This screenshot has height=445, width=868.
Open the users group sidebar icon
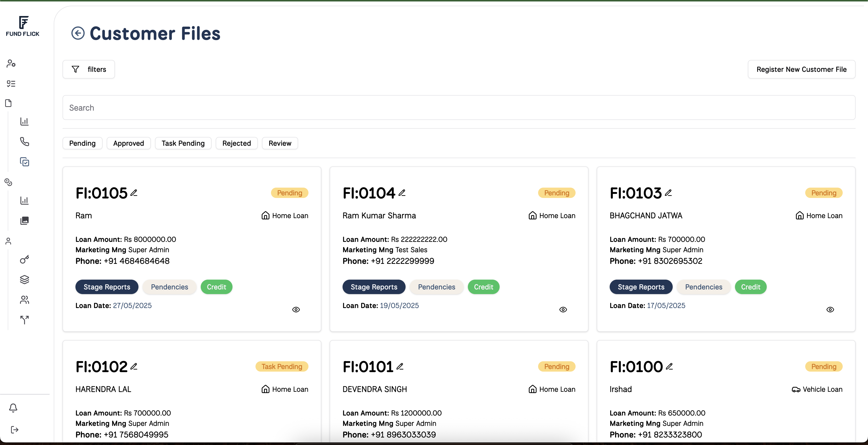24,300
